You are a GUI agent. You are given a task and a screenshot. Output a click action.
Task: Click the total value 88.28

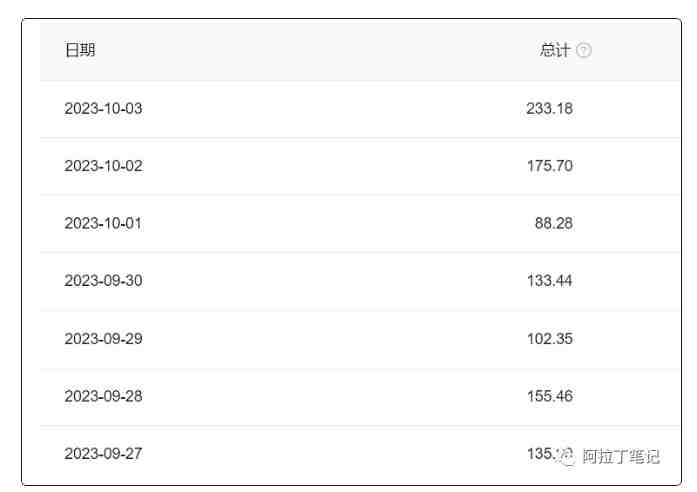553,223
